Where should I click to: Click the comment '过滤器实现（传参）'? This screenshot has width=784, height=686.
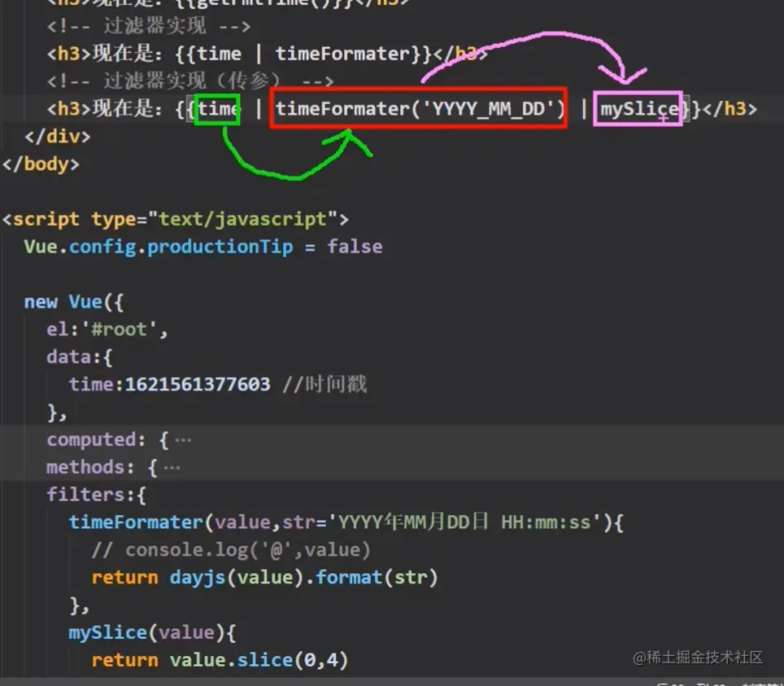191,81
